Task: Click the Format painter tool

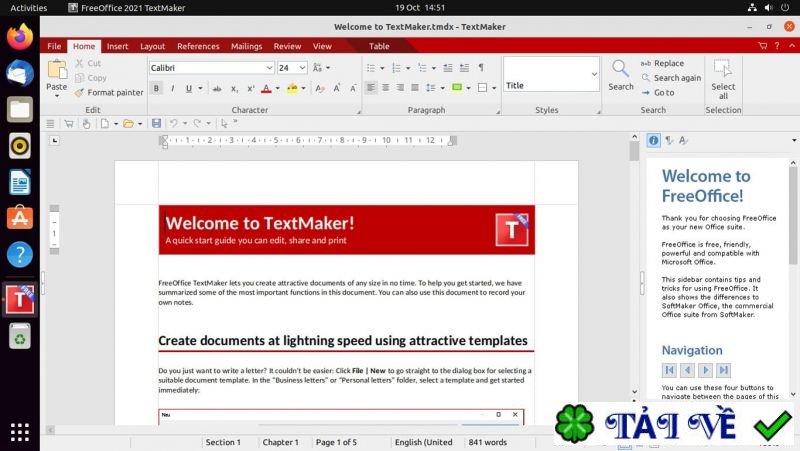Action: pyautogui.click(x=108, y=92)
